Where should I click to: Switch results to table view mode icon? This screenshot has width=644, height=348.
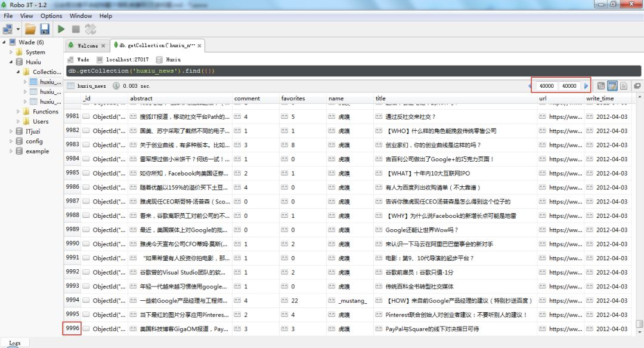pos(612,86)
